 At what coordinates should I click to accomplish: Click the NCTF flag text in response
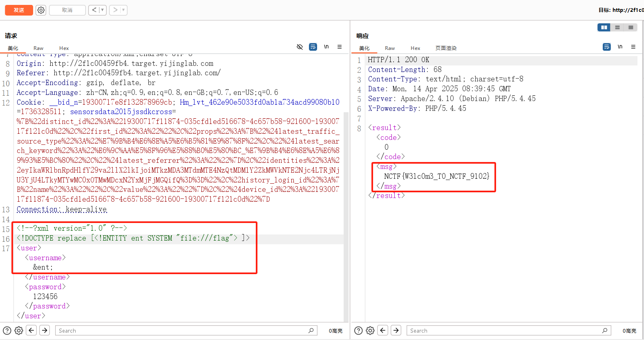(436, 176)
